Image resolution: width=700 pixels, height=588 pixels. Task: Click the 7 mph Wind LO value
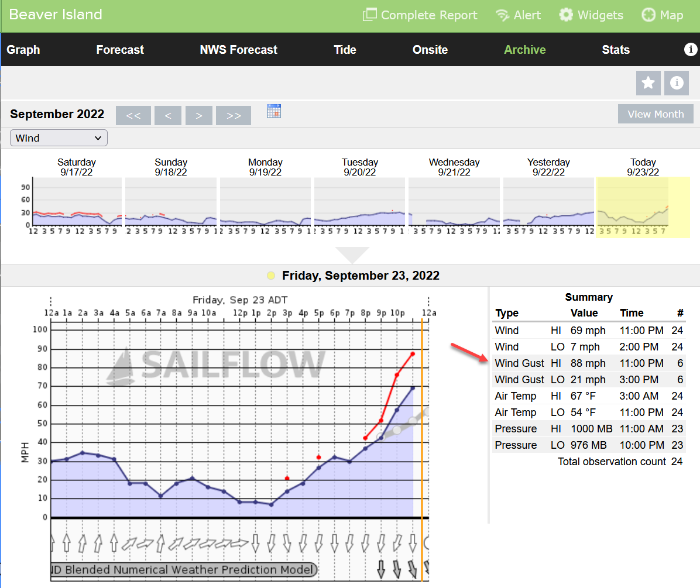(x=585, y=347)
